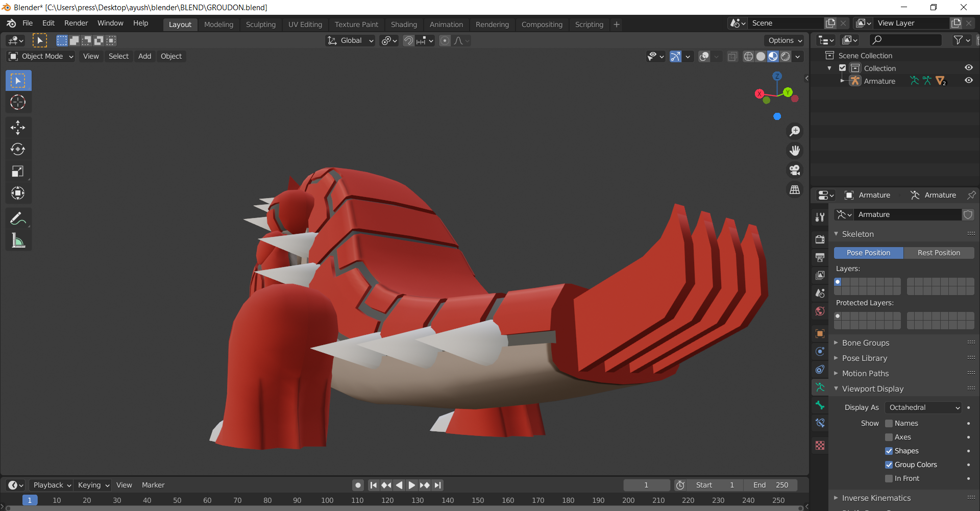The image size is (980, 511).
Task: Open the Physics Properties tab
Action: [x=820, y=351]
